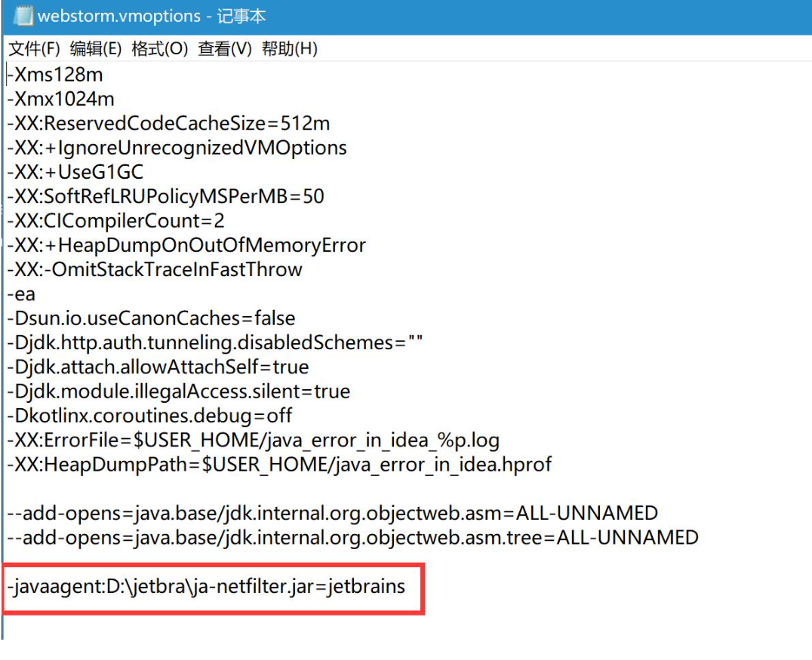Click the add-opens objectweb.asm.tree line
Viewport: 812px width, 660px height.
point(352,537)
